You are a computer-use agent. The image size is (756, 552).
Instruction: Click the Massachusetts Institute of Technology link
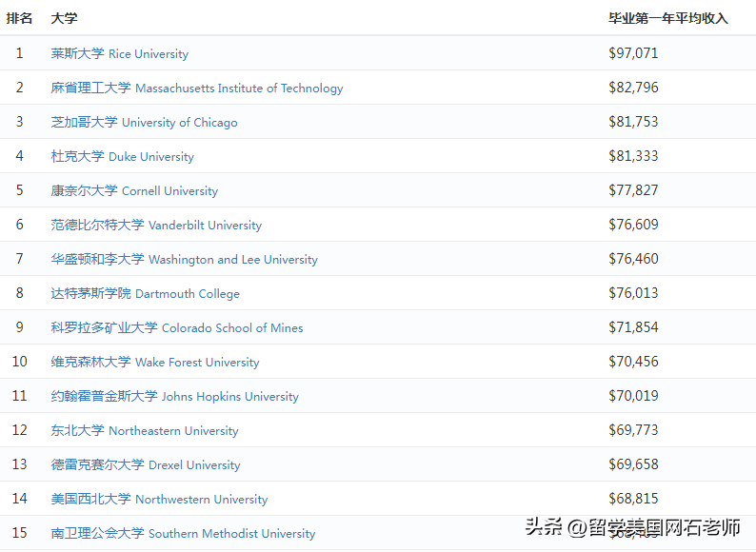pos(197,89)
